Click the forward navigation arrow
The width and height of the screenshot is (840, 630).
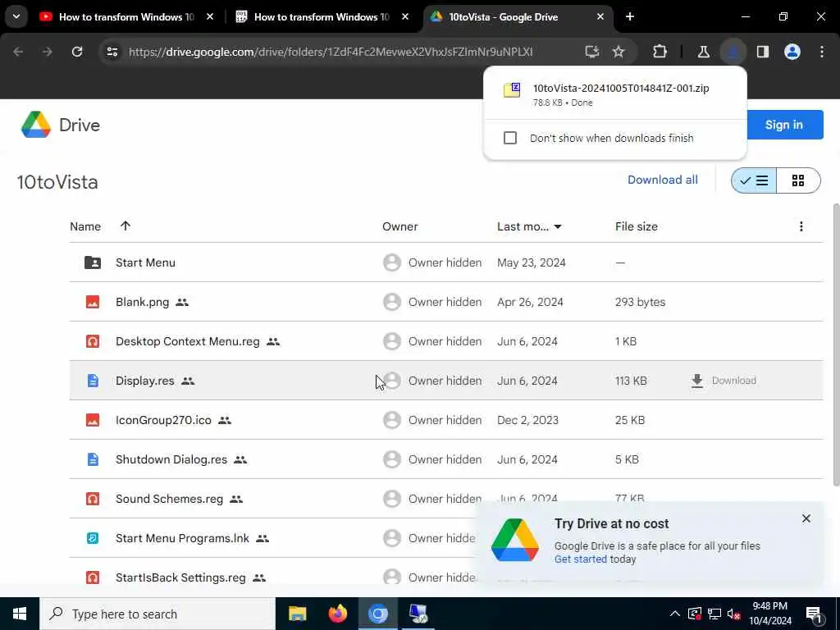[x=48, y=52]
